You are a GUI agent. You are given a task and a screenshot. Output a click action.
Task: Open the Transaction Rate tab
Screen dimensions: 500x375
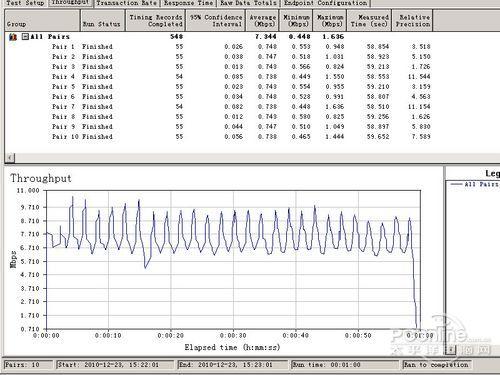127,3
